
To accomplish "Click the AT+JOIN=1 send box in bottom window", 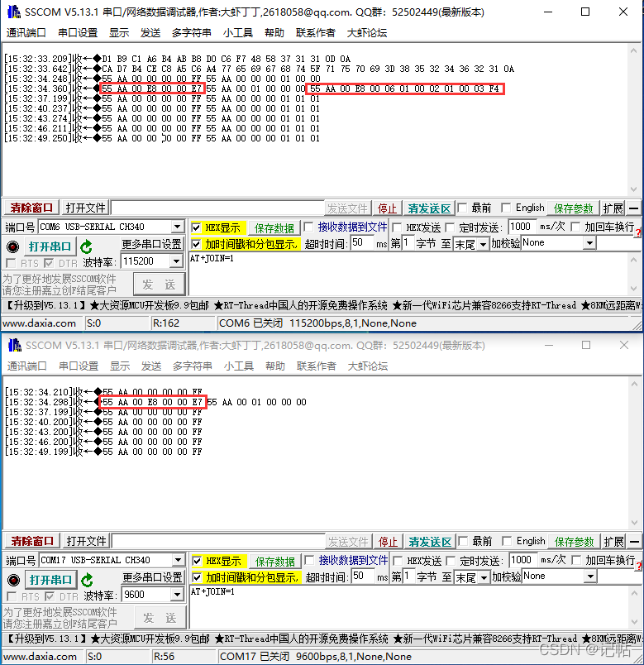I will tap(410, 607).
